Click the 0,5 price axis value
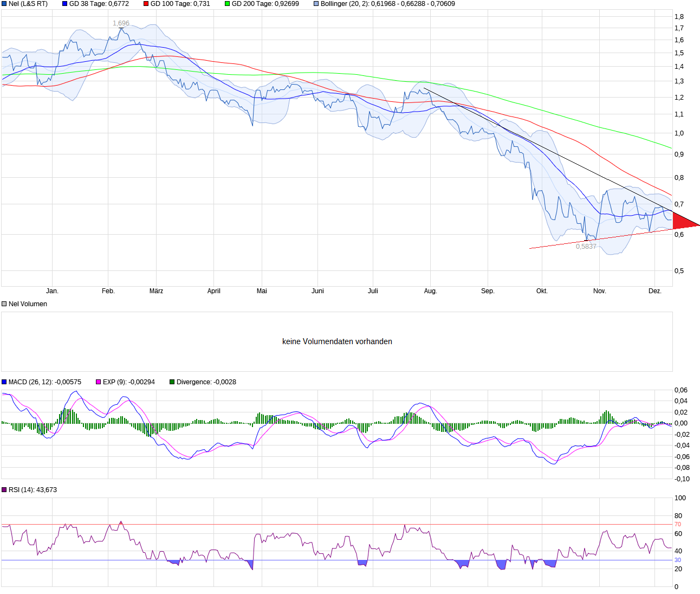The height and width of the screenshot is (594, 700). [679, 271]
